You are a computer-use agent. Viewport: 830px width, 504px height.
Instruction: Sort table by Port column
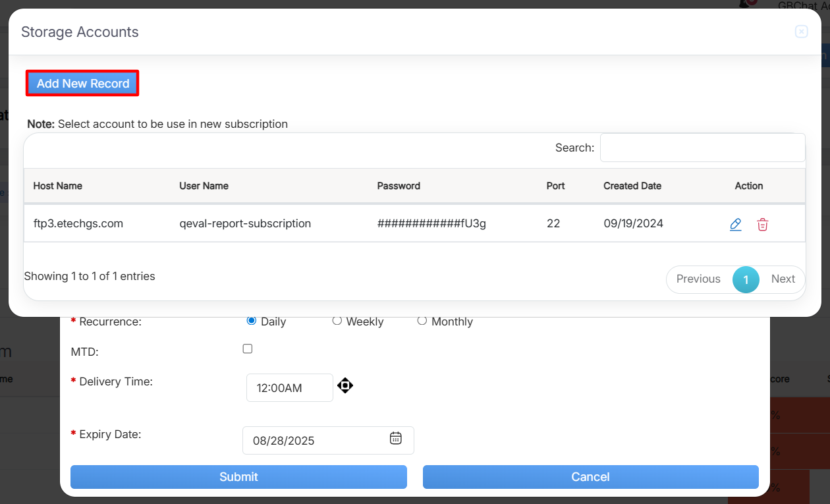[556, 186]
